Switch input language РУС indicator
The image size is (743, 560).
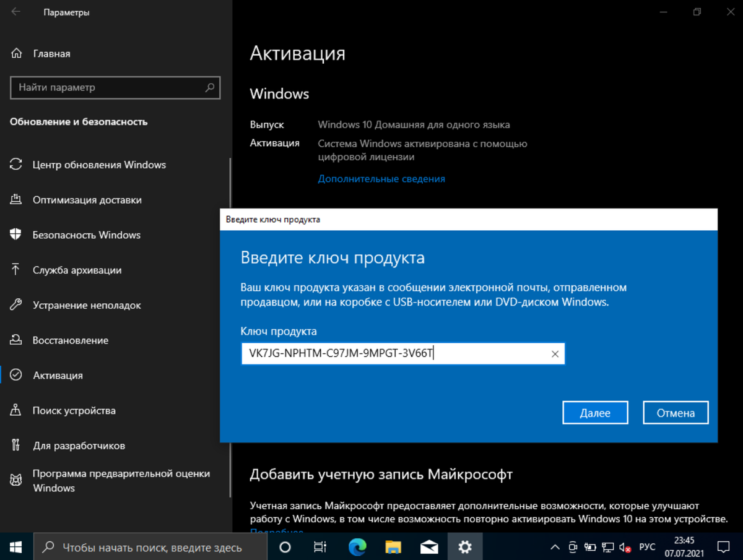647,547
